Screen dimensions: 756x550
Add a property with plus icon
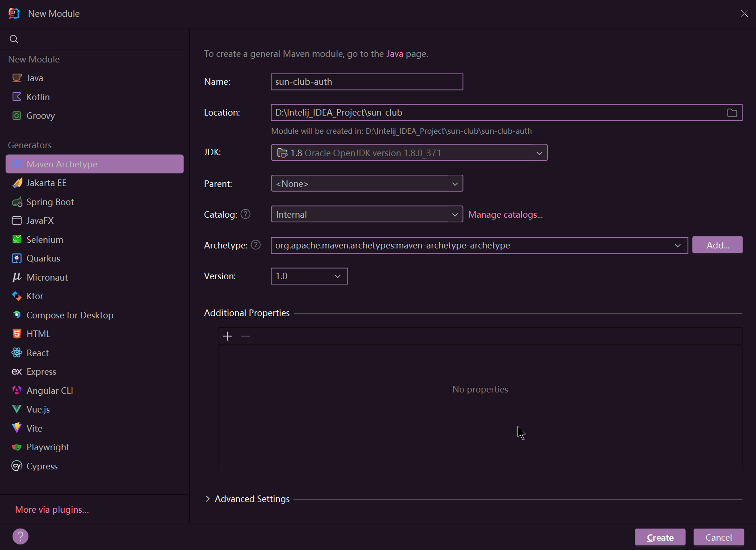[227, 336]
